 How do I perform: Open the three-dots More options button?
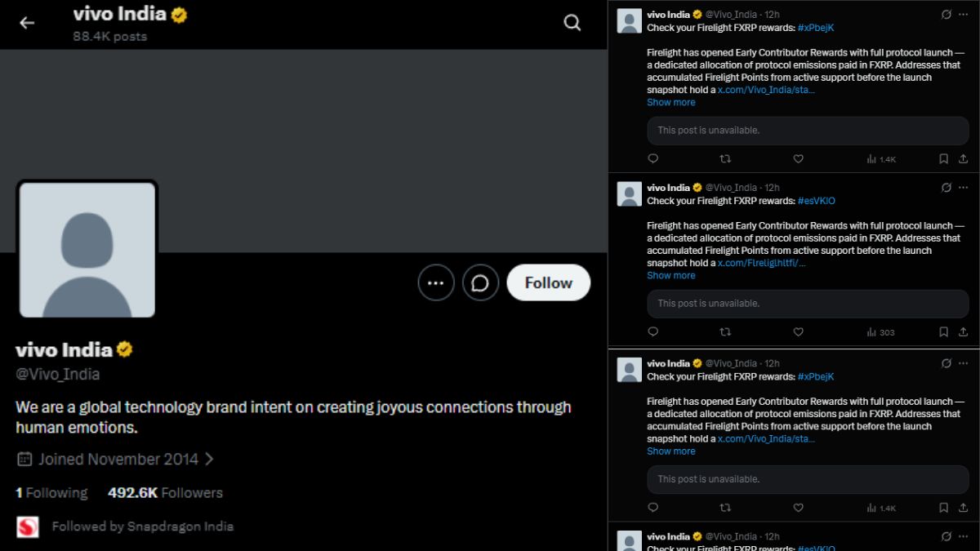[x=436, y=282]
